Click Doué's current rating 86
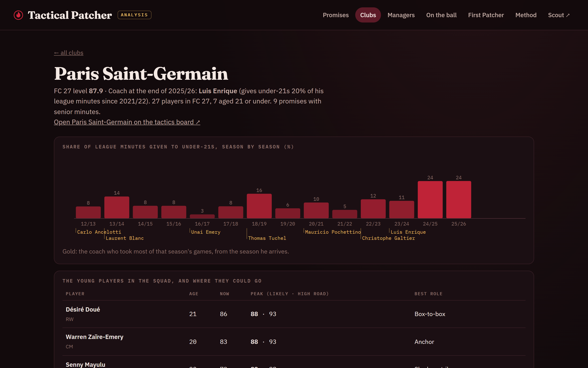The height and width of the screenshot is (368, 588). (223, 314)
